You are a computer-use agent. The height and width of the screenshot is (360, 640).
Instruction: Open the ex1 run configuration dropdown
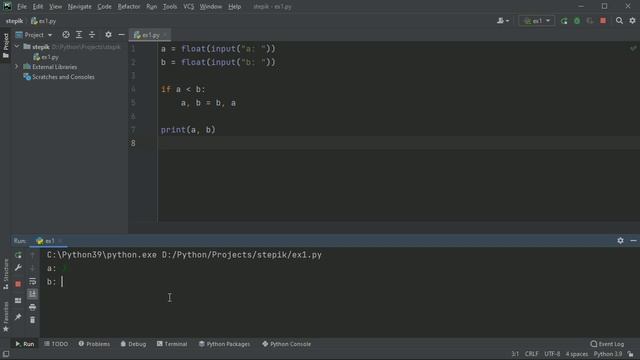[x=537, y=21]
